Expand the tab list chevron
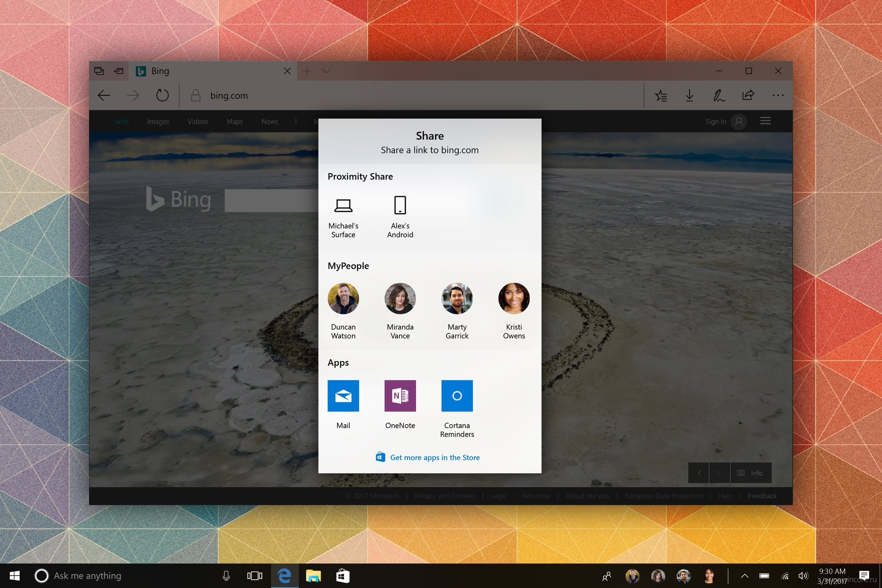Viewport: 882px width, 588px height. click(326, 71)
